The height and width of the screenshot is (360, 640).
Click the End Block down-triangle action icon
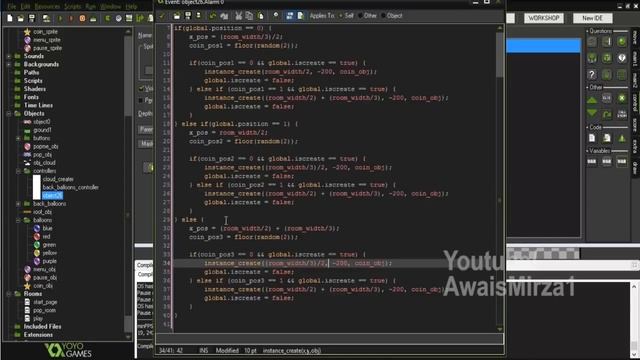tap(592, 113)
